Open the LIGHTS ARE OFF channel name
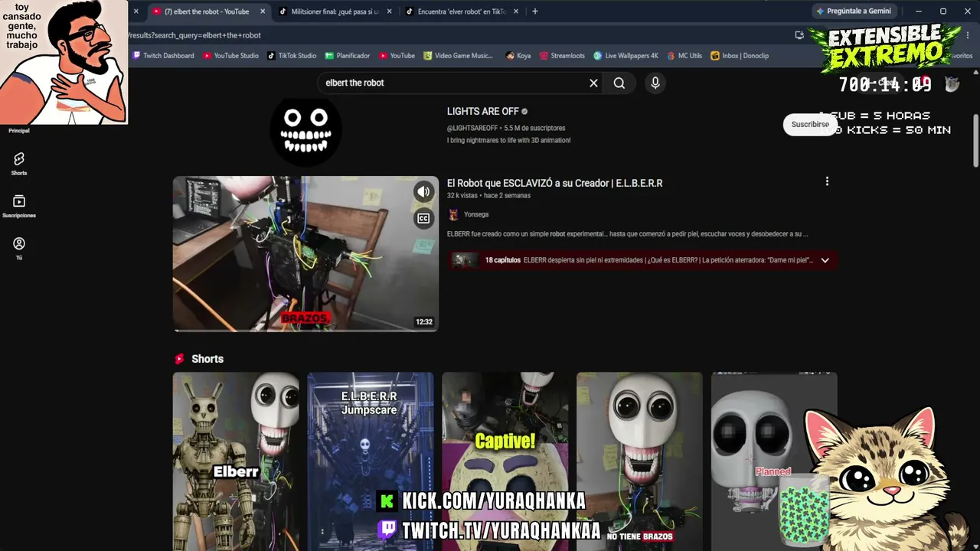 click(483, 112)
